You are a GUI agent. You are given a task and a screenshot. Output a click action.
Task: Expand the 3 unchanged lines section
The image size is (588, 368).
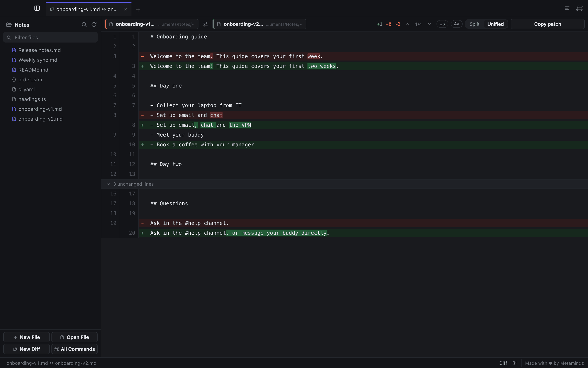[345, 184]
